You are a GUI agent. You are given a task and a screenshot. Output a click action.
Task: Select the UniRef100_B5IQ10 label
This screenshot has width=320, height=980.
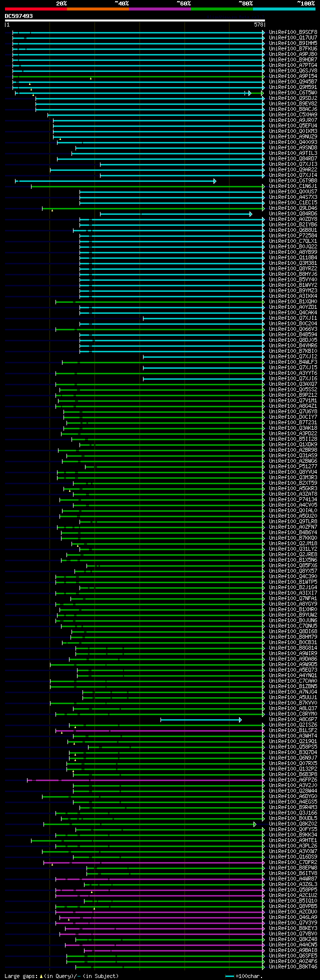tap(293, 901)
